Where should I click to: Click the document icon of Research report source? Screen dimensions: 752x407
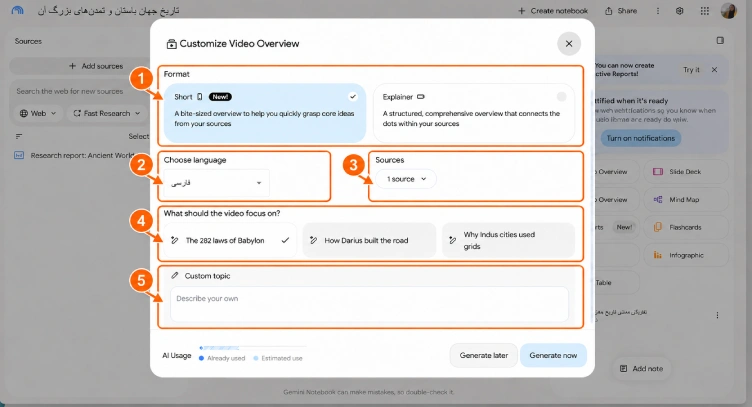point(19,155)
